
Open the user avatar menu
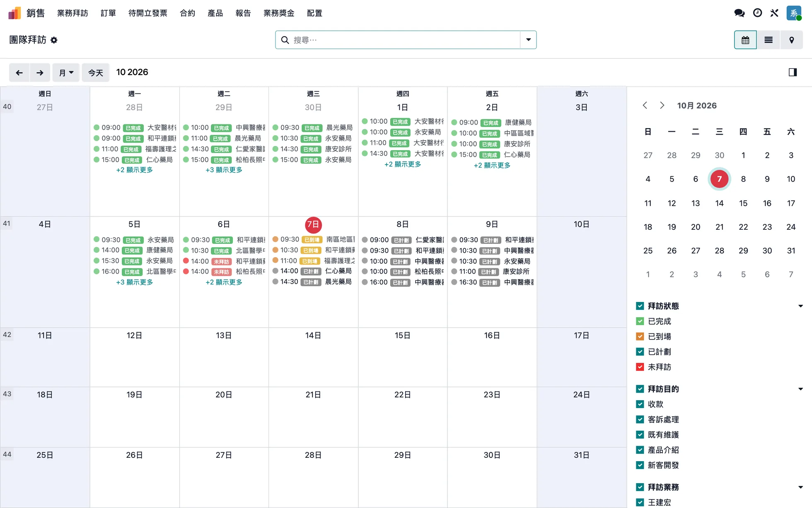(794, 13)
